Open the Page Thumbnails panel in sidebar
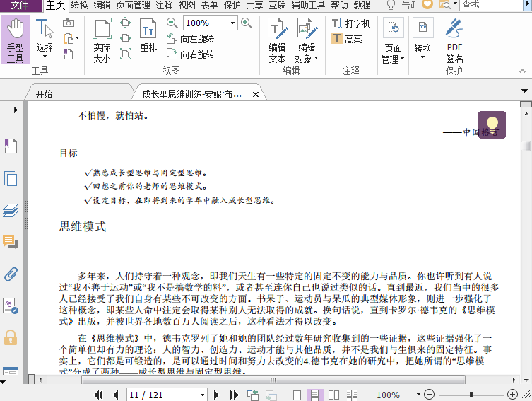This screenshot has height=401, width=532. pos(11,178)
